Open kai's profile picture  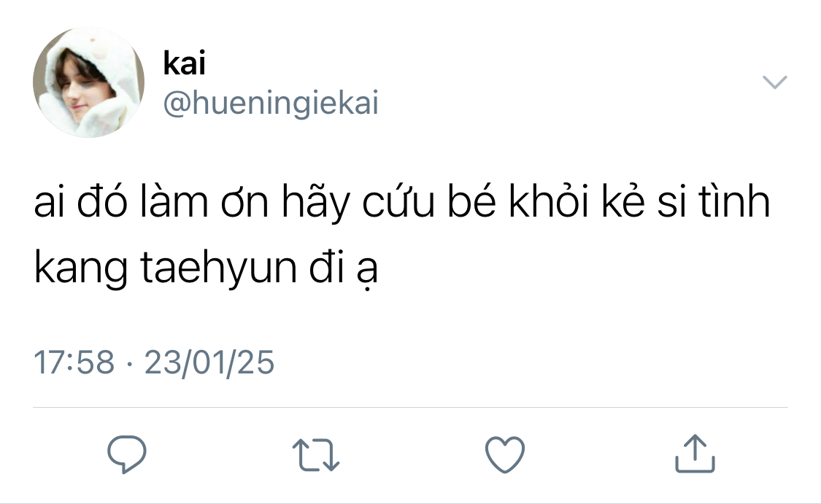(88, 82)
